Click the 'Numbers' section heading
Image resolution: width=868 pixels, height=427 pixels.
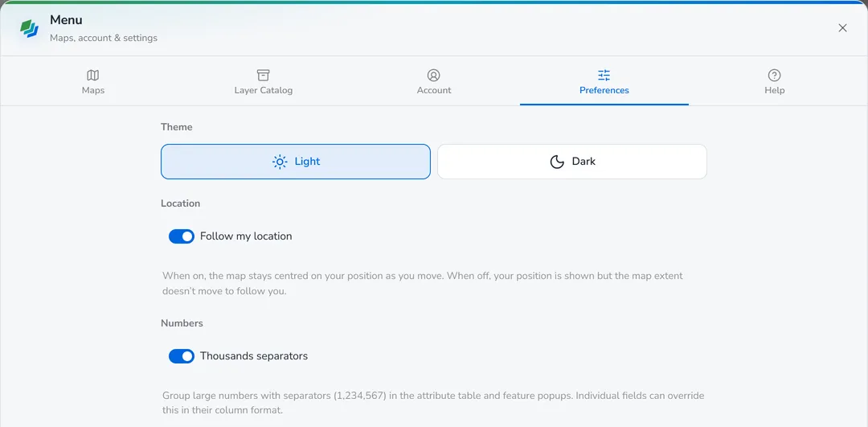(x=182, y=323)
